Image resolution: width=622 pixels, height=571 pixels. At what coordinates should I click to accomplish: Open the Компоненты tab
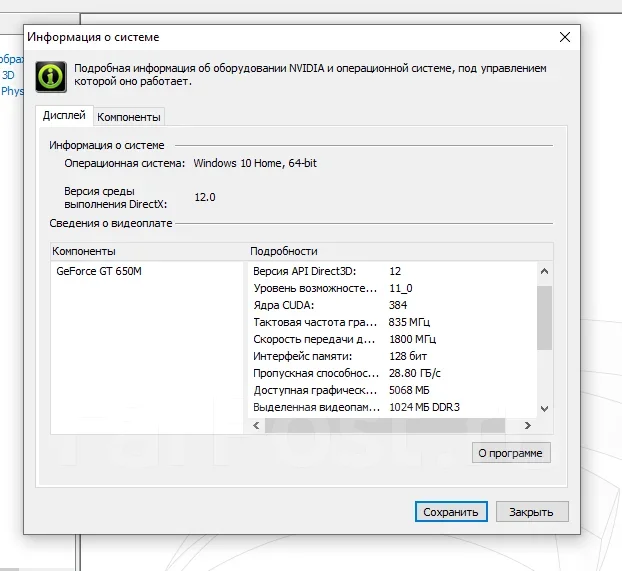coord(129,117)
